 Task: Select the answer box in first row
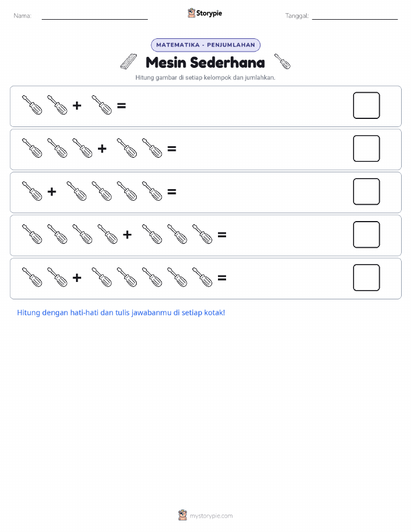[366, 106]
